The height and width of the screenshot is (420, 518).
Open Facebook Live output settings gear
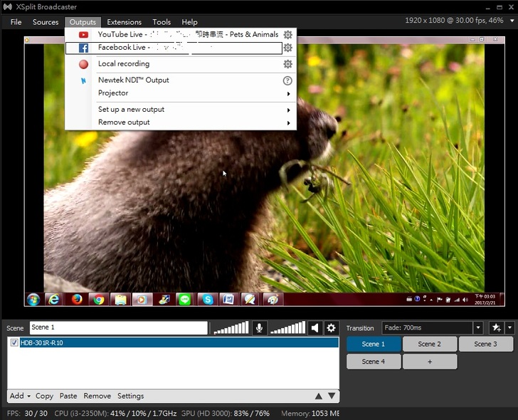[x=287, y=48]
